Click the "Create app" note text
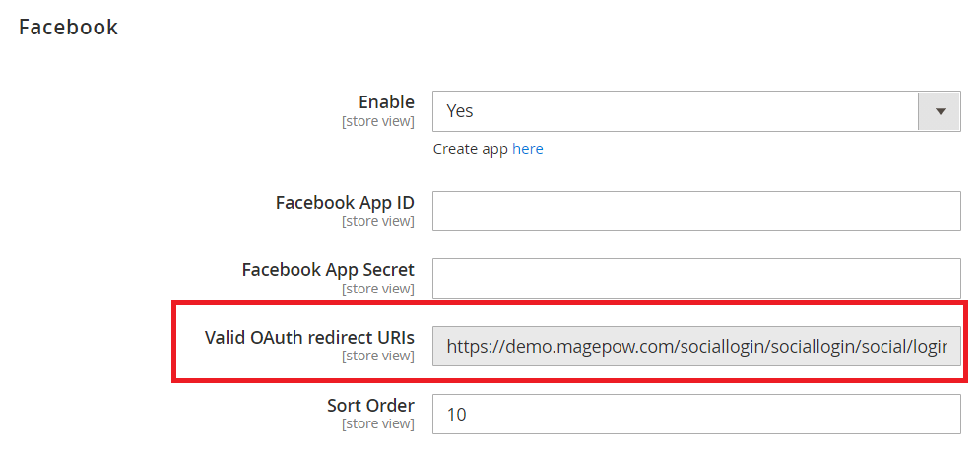This screenshot has height=455, width=980. [470, 149]
